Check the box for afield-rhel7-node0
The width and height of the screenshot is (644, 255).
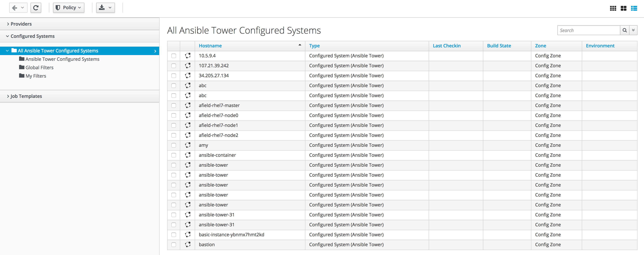tap(174, 115)
